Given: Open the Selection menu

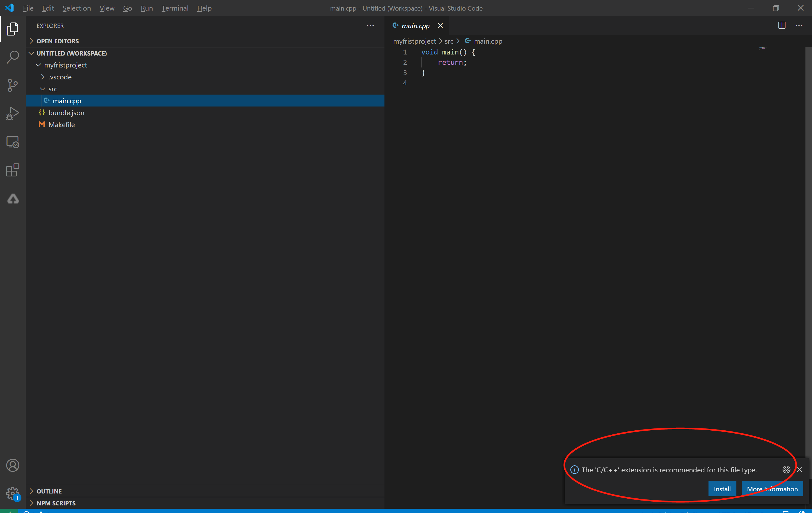Looking at the screenshot, I should (77, 8).
